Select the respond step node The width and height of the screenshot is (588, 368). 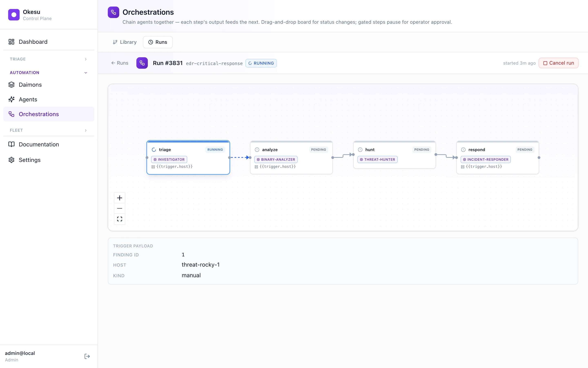click(x=498, y=157)
